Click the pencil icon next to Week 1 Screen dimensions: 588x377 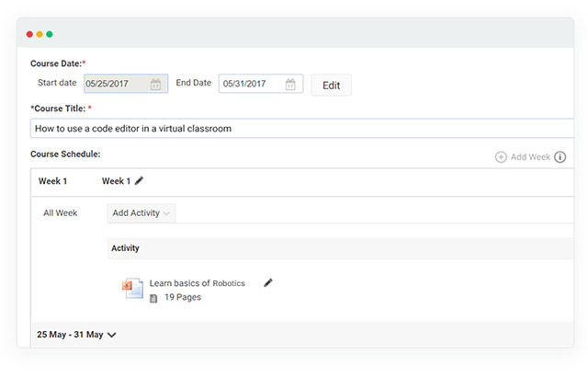tap(139, 181)
